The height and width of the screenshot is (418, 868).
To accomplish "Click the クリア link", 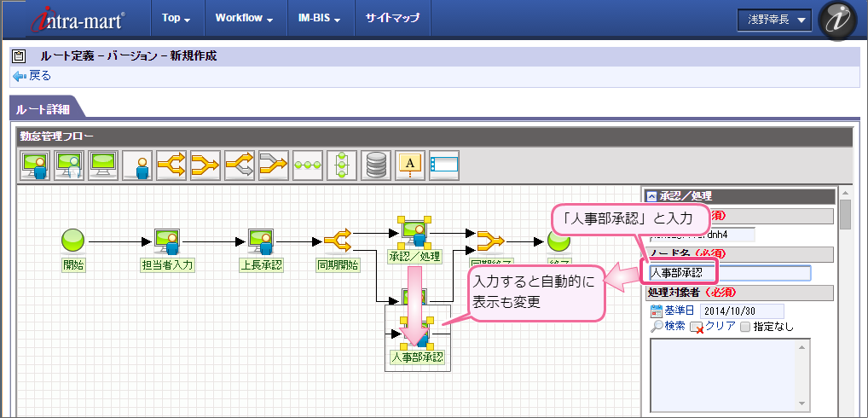I will 720,326.
